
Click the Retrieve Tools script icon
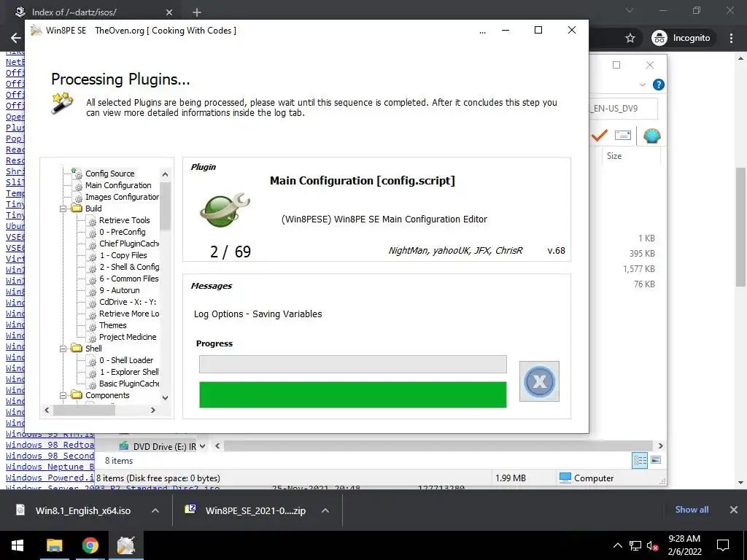[x=91, y=220]
